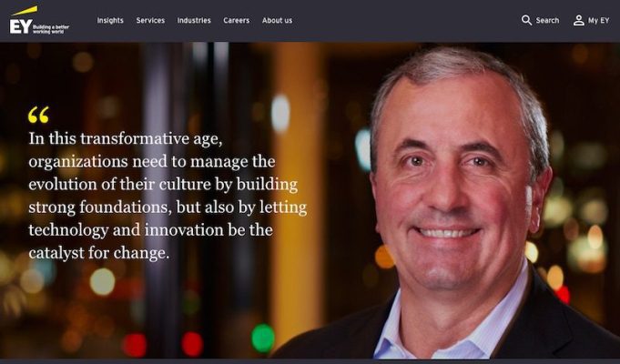Click the text 'organizations need to manage the'
The width and height of the screenshot is (620, 364).
152,162
